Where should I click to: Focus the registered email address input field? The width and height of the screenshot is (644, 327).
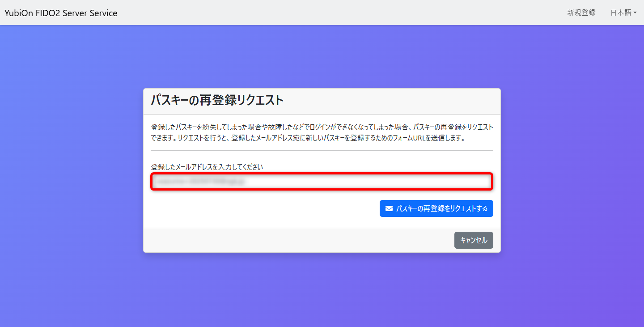[322, 182]
